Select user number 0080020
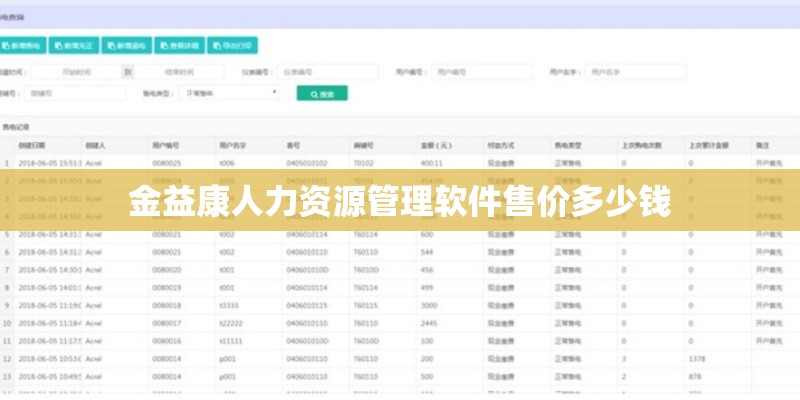 tap(166, 270)
